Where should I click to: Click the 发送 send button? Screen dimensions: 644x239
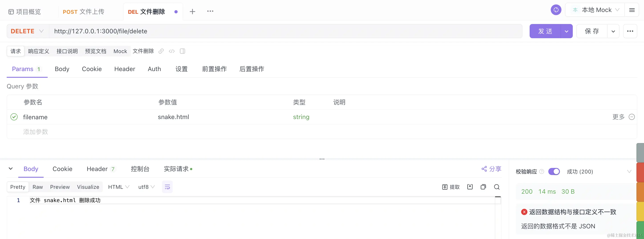click(x=545, y=31)
